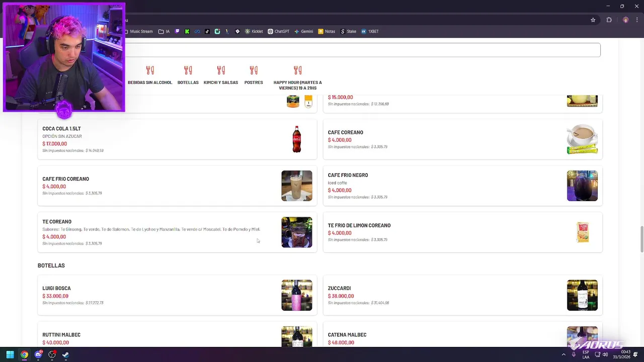The image size is (644, 362).
Task: Open the 1XBET bookmark
Action: click(370, 31)
